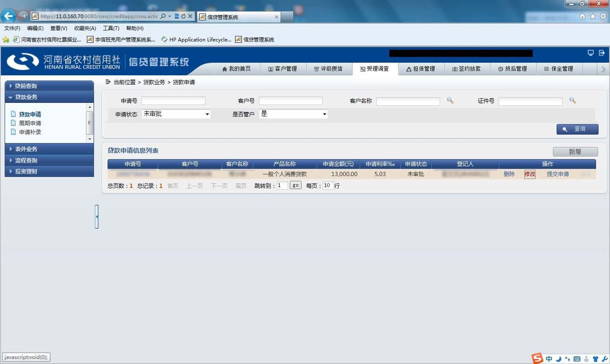Select 展期申请 in the sidebar tree
610x364 pixels.
point(30,123)
